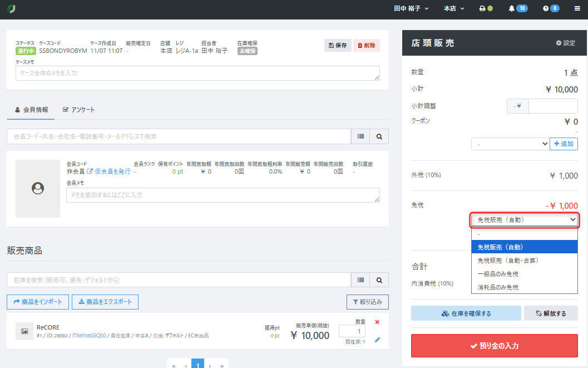The height and width of the screenshot is (368, 588).
Task: Open notifications bell with 18 badge
Action: (518, 8)
